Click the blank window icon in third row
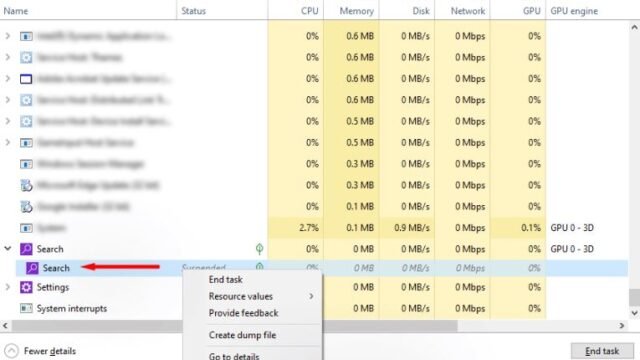The height and width of the screenshot is (360, 640). [x=26, y=78]
